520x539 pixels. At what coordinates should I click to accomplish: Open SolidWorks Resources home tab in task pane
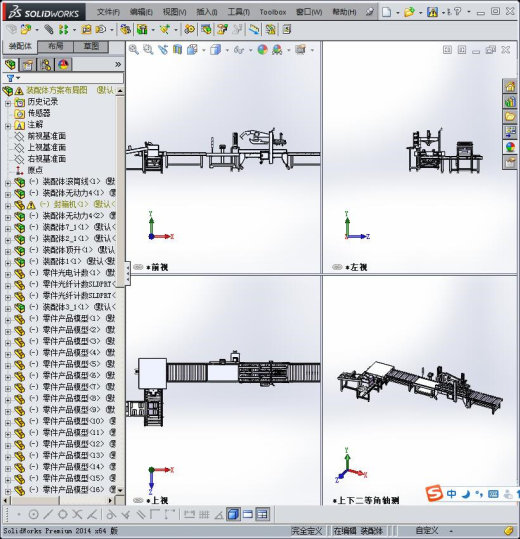(x=510, y=86)
